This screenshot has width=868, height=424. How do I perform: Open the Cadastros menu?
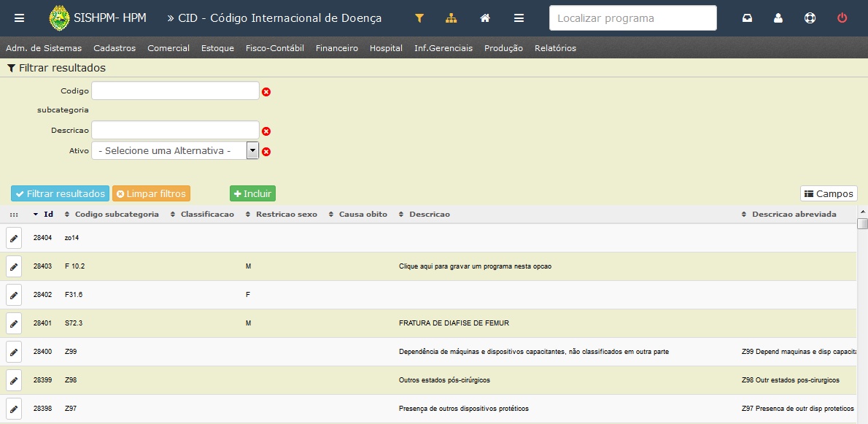point(115,48)
